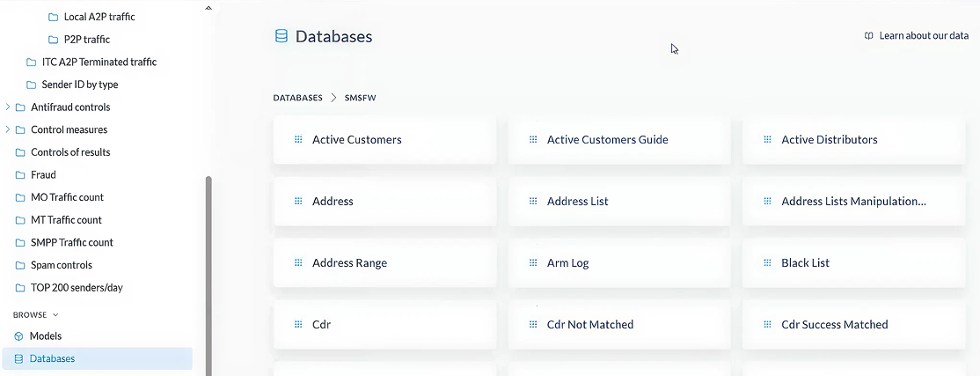Go to DATABASES in the breadcrumb
The width and height of the screenshot is (980, 376).
(297, 98)
